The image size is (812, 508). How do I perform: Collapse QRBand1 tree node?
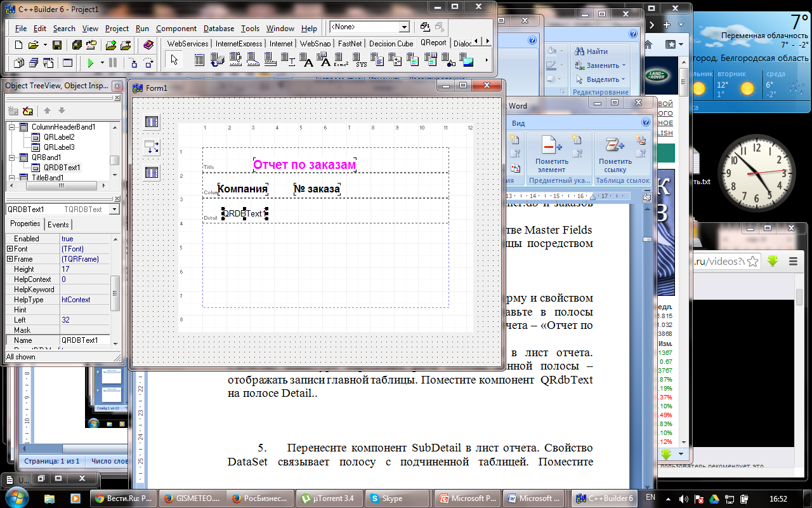point(11,157)
